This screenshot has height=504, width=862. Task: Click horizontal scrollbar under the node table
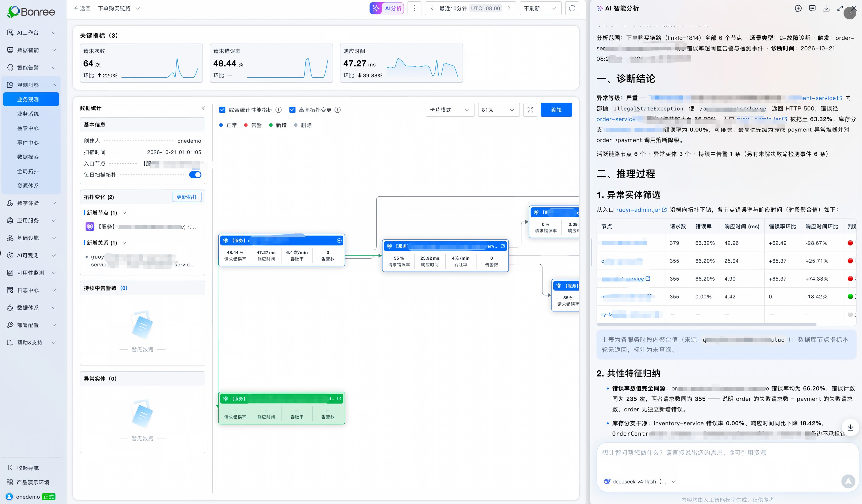tap(706, 324)
